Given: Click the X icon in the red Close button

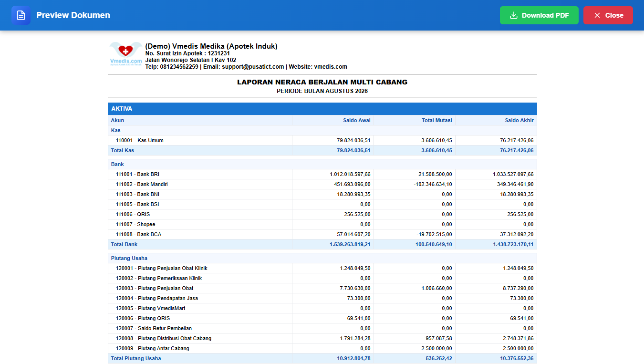Looking at the screenshot, I should pyautogui.click(x=597, y=15).
